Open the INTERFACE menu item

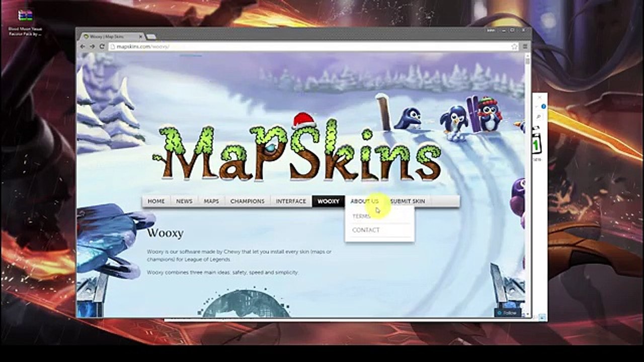(x=291, y=201)
